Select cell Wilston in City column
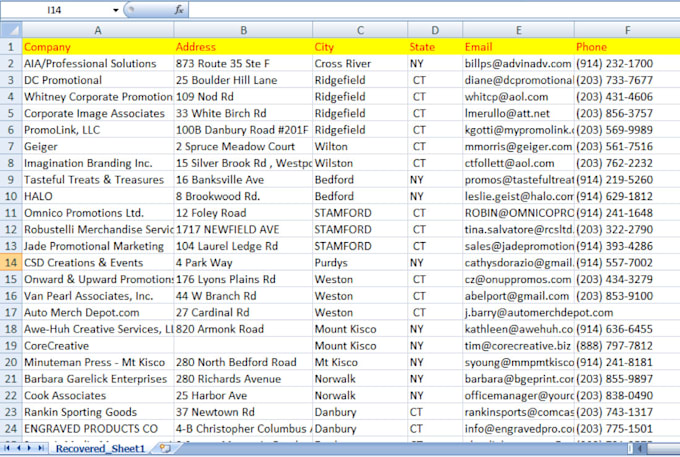Viewport: 680px width, 457px height. pos(360,163)
